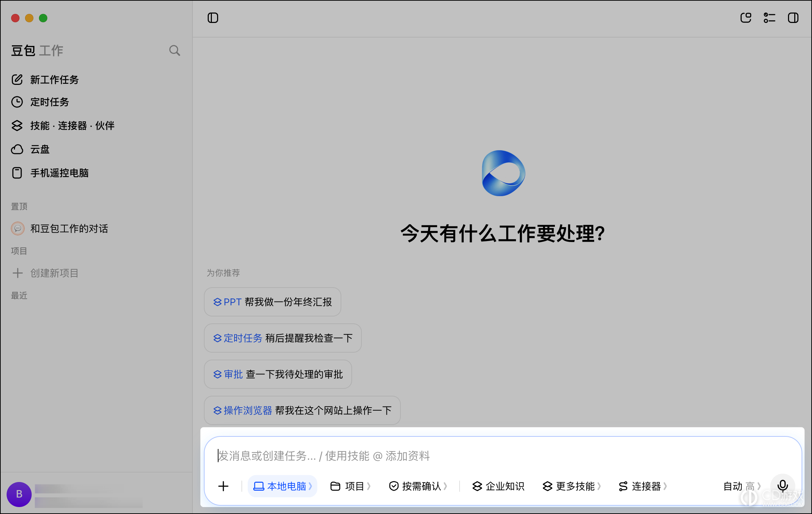Screen dimensions: 812x514
Task: Toggle the left sidebar panel icon
Action: [213, 18]
